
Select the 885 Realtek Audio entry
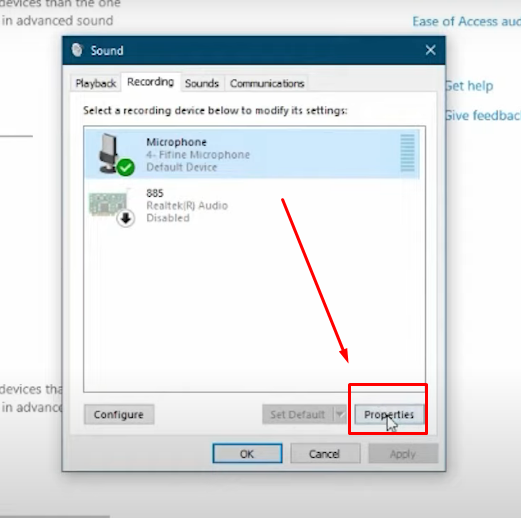pyautogui.click(x=252, y=205)
